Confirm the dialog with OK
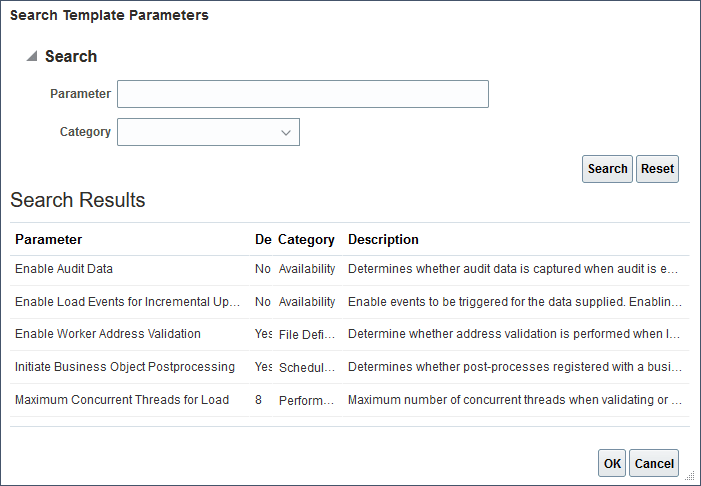The width and height of the screenshot is (701, 486). [x=612, y=464]
